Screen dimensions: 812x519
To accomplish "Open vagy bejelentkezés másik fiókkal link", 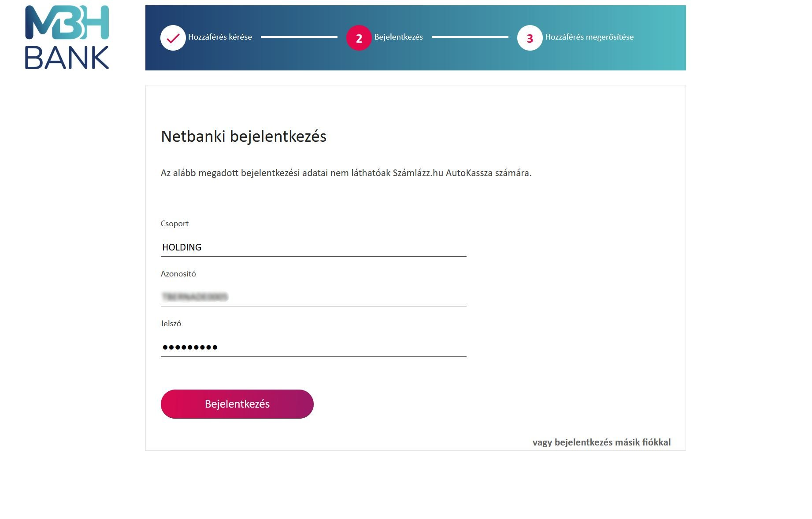I will (x=601, y=442).
